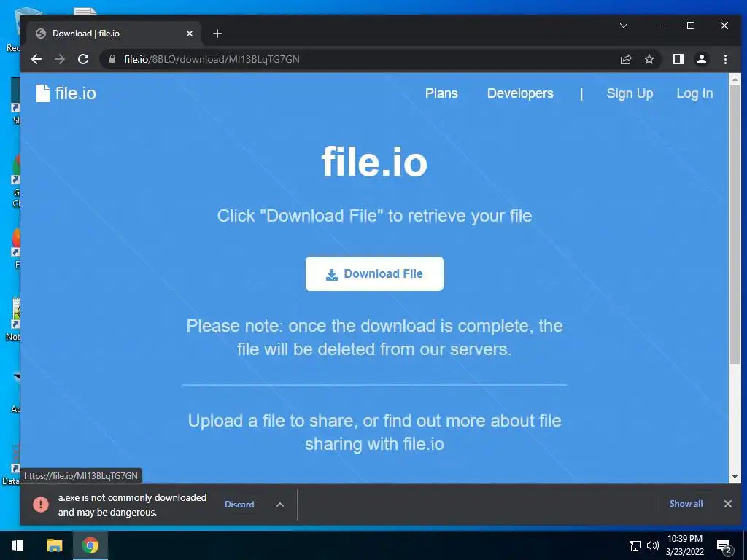Open network icon in system tray
This screenshot has height=560, width=747.
(x=635, y=545)
